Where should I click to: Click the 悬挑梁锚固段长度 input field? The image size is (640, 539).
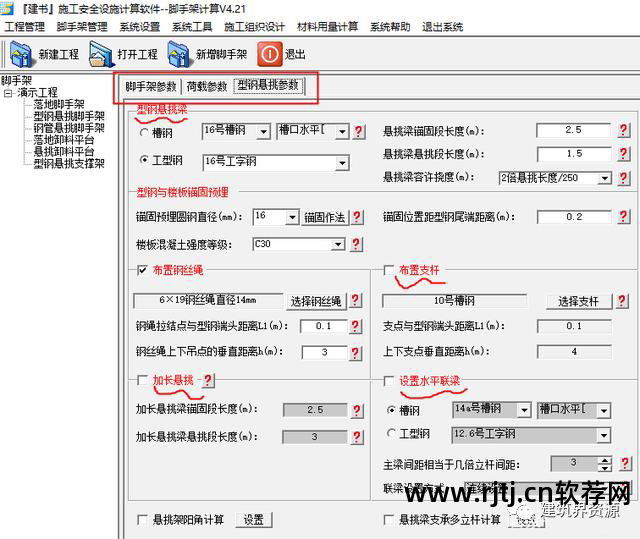click(573, 130)
